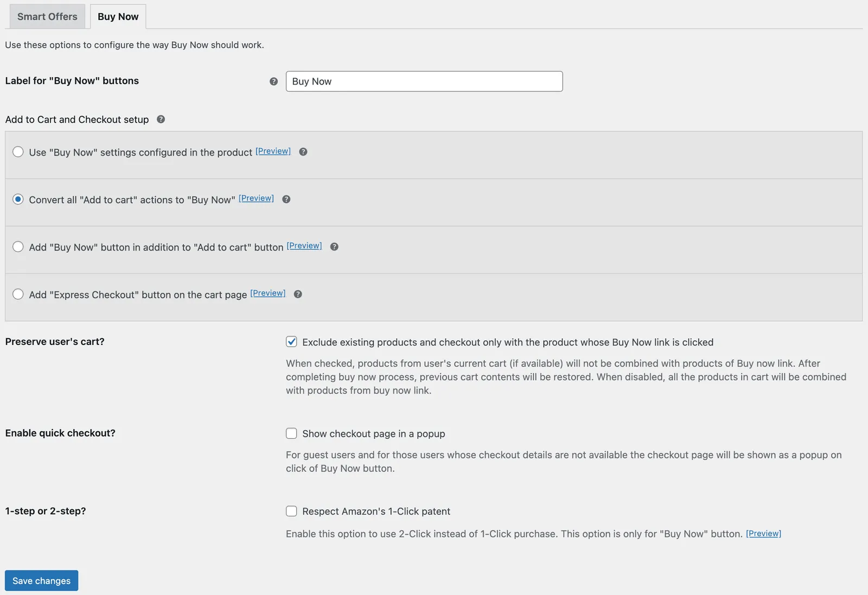This screenshot has height=595, width=868.
Task: Open Preview link for Add Buy Now button option
Action: pyautogui.click(x=304, y=246)
